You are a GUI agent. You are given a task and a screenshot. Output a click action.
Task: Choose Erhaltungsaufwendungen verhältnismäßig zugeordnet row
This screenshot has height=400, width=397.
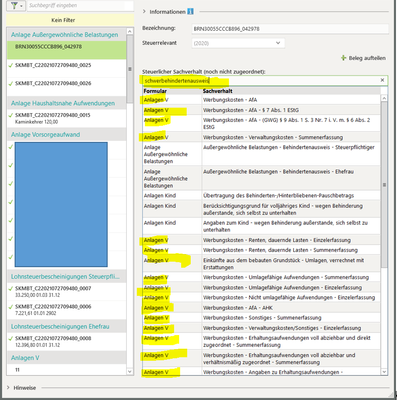[261, 359]
